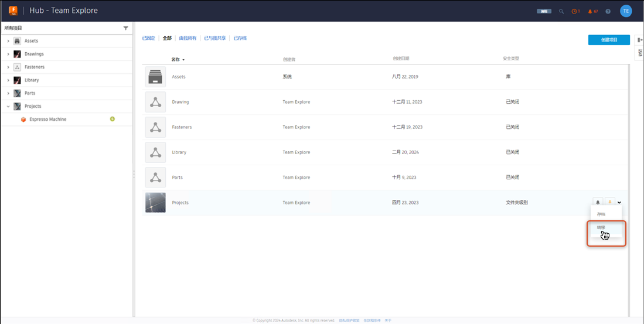This screenshot has width=644, height=324.
Task: Click 库 security cell in Assets row
Action: point(509,77)
